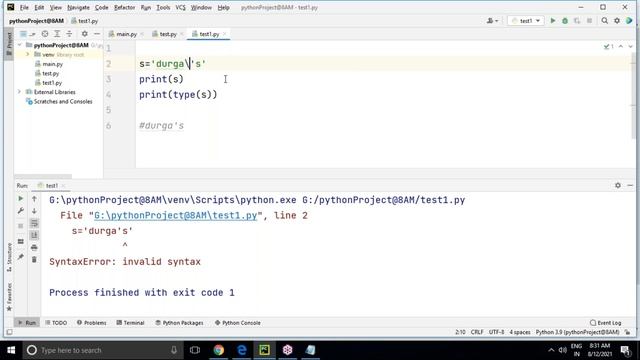Open the VCS menu
640x360 pixels.
tap(180, 7)
